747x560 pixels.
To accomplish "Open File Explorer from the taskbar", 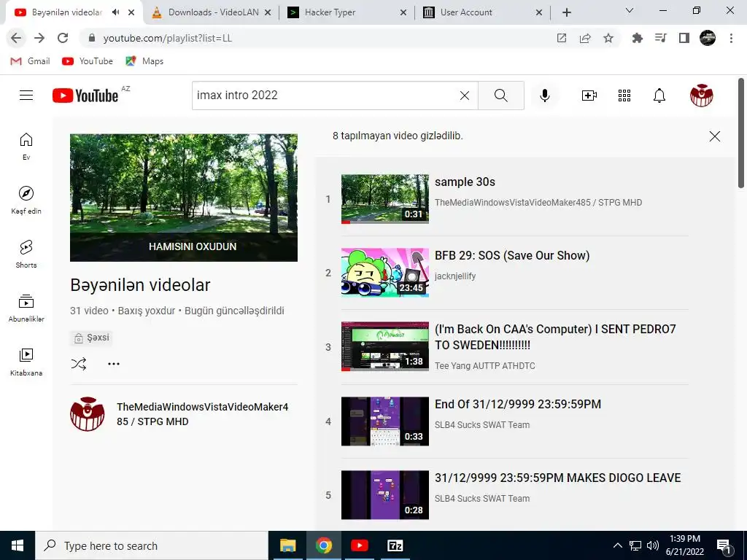I will pyautogui.click(x=287, y=545).
